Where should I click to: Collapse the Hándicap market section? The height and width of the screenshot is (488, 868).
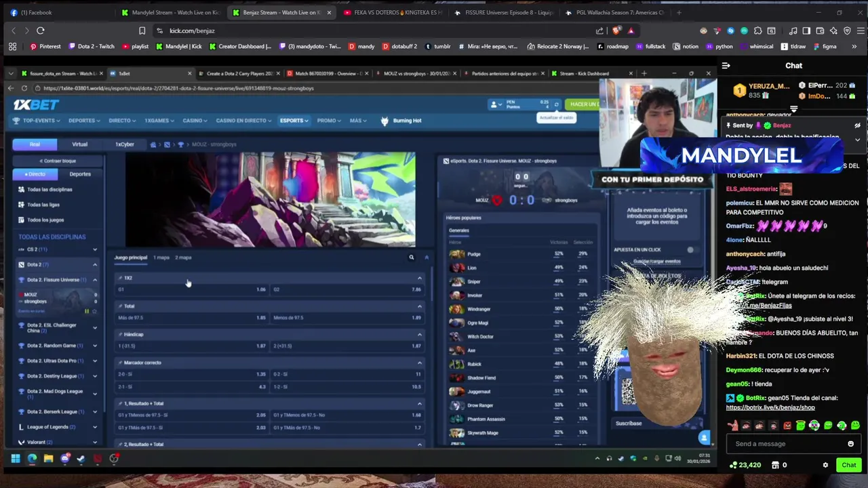[x=419, y=334]
